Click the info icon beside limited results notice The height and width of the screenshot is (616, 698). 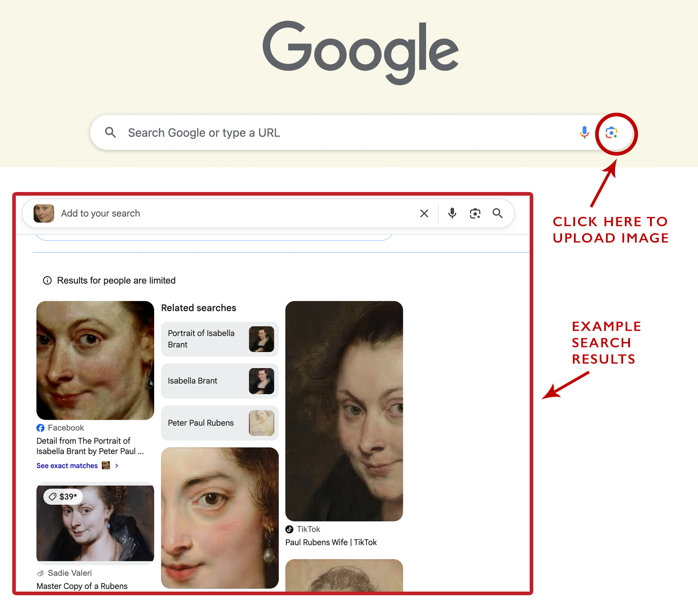(48, 280)
